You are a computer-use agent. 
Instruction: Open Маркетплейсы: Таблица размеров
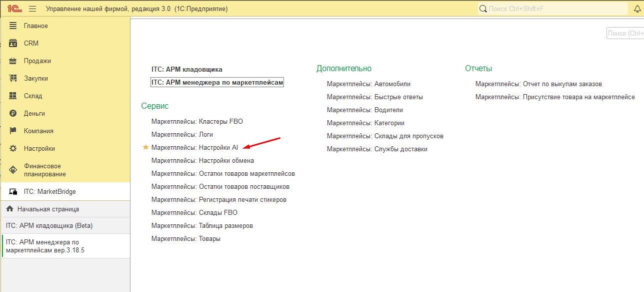[x=202, y=225]
